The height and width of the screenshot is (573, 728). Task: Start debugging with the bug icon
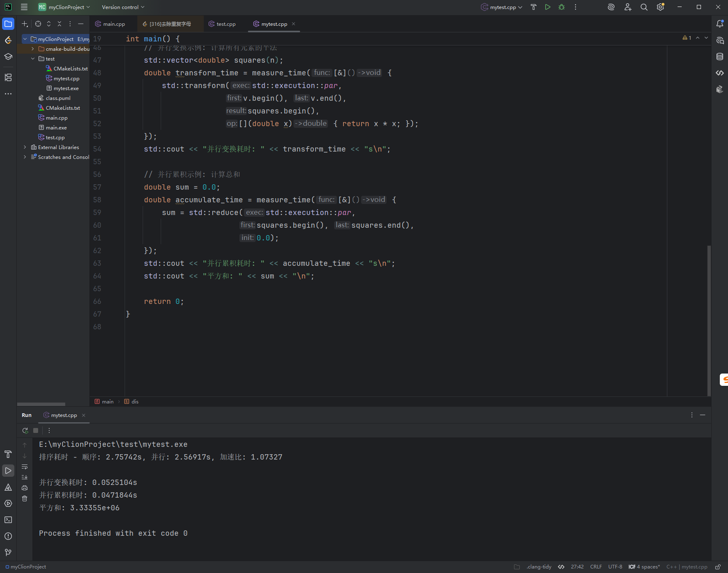(x=562, y=7)
